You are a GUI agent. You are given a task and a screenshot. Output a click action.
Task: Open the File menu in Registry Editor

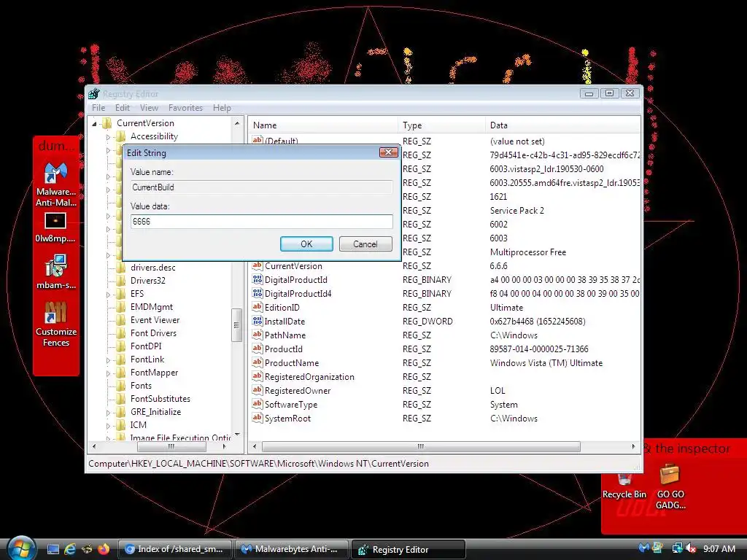click(x=98, y=108)
